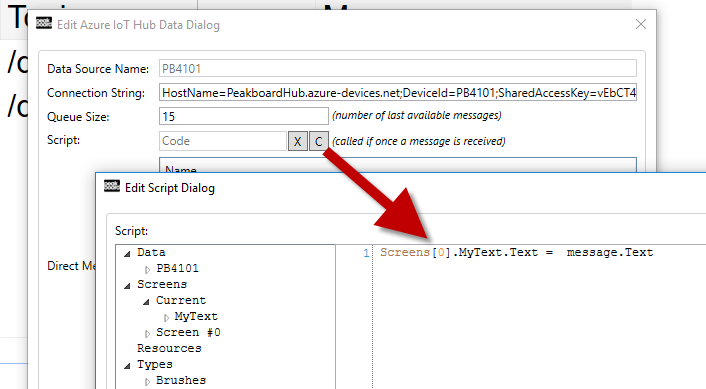Select MyText in the tree
This screenshot has height=389, width=706.
tap(196, 316)
